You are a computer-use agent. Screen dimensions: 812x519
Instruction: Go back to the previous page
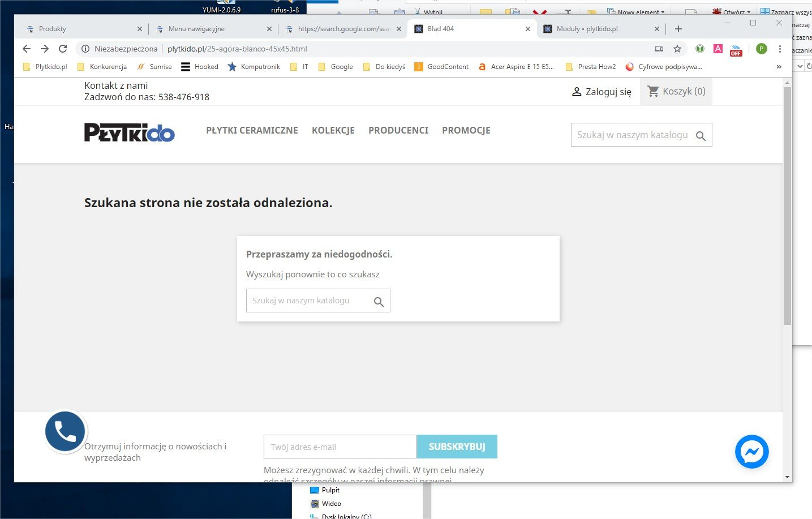27,49
